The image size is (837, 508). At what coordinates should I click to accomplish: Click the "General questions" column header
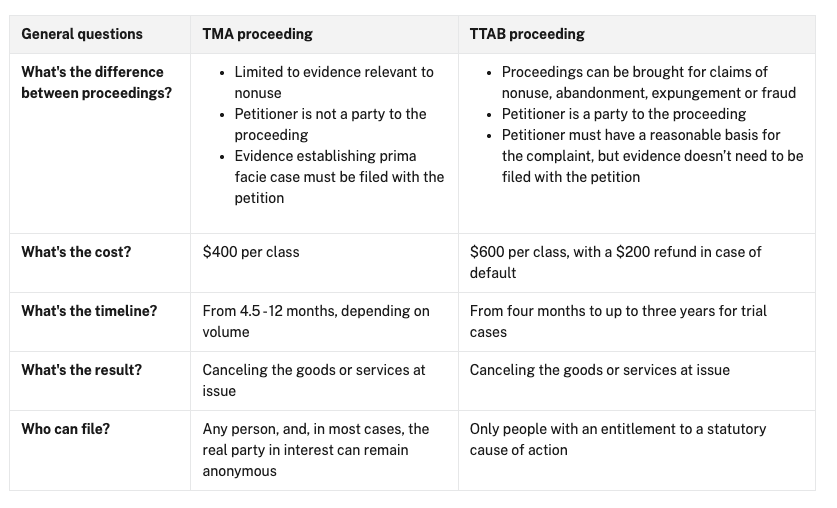point(82,34)
